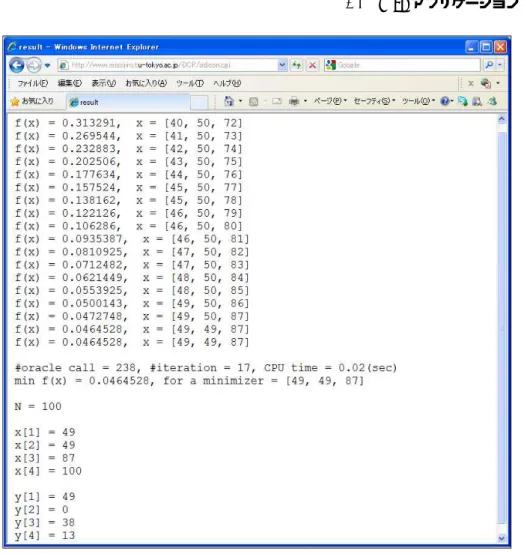524x554 pixels.
Task: Open the お気に入り(A) menu
Action: tap(146, 84)
